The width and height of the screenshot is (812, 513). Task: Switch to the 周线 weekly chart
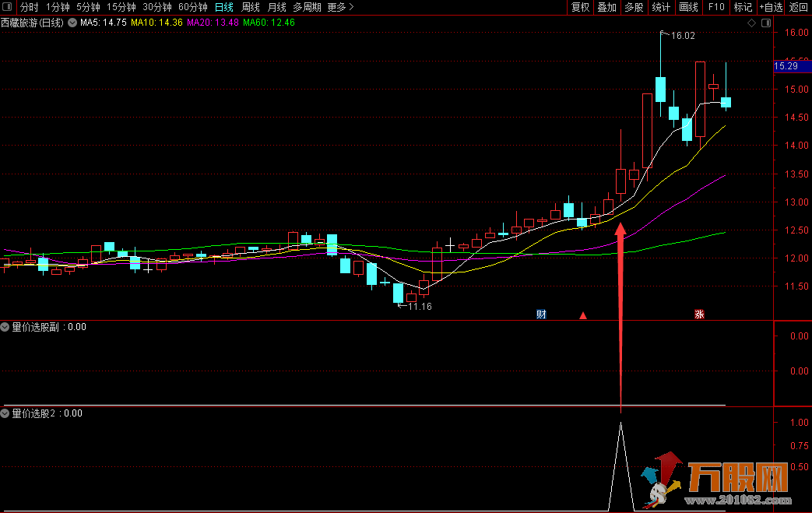tap(251, 7)
